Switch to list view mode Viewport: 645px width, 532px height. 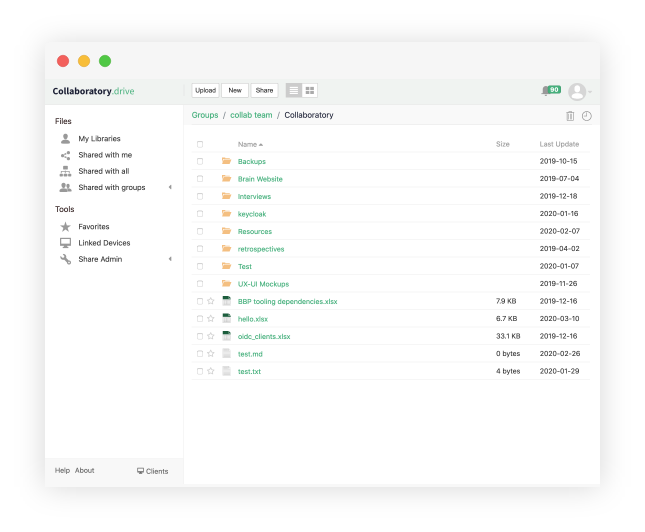pos(294,90)
